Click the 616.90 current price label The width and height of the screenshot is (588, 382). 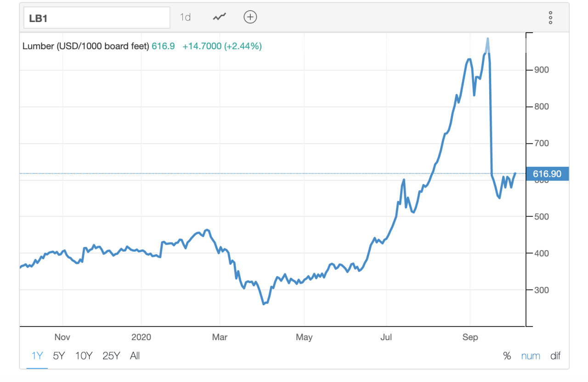[547, 174]
